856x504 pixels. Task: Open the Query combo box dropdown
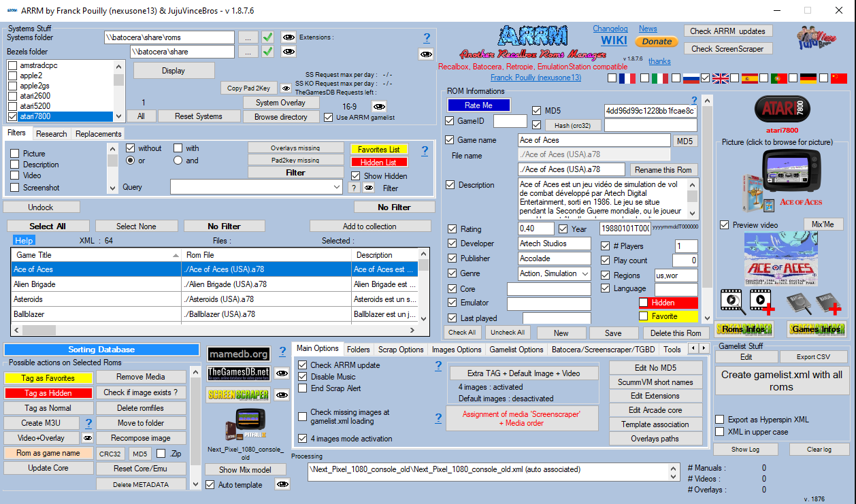pos(336,187)
